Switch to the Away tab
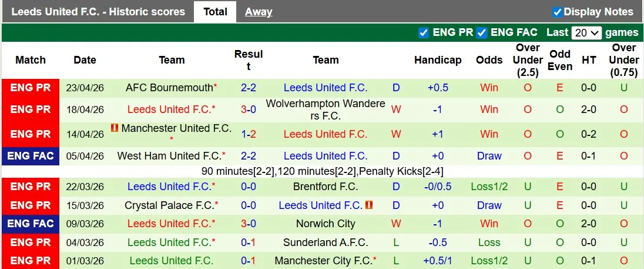The height and width of the screenshot is (269, 644). tap(259, 12)
